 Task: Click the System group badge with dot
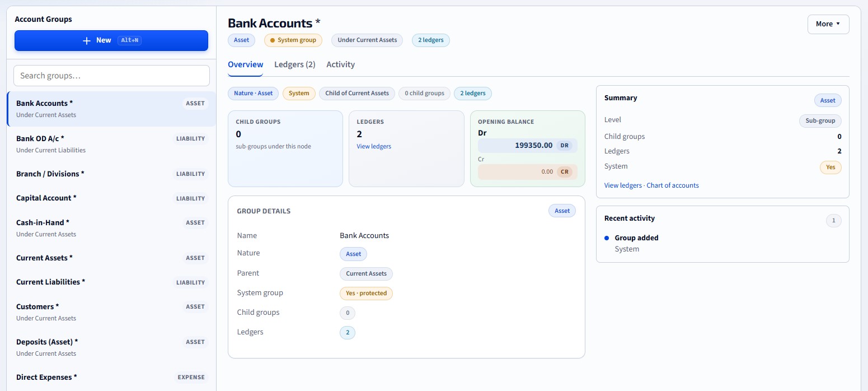[x=293, y=40]
